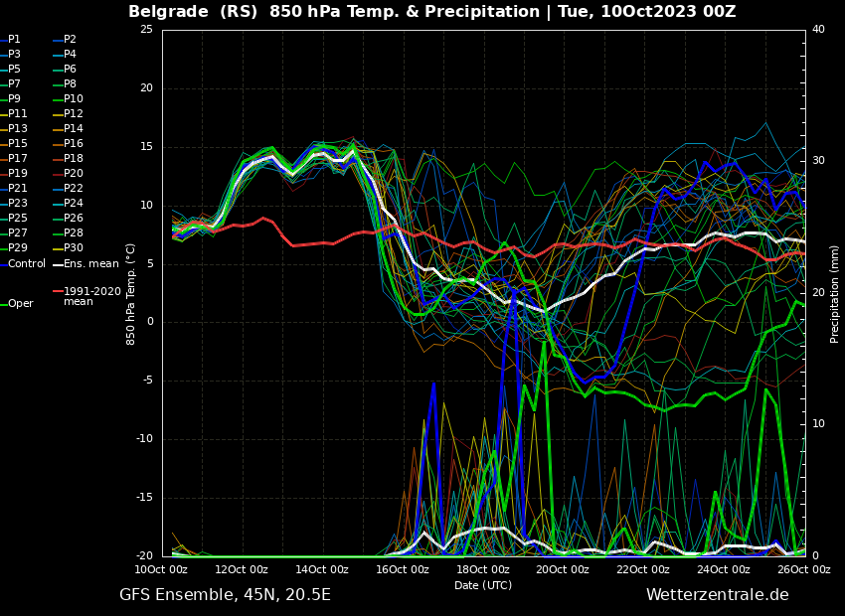Screen dimensions: 845x616
Task: Click the 16Oct 00z date tick label
Action: 403,569
